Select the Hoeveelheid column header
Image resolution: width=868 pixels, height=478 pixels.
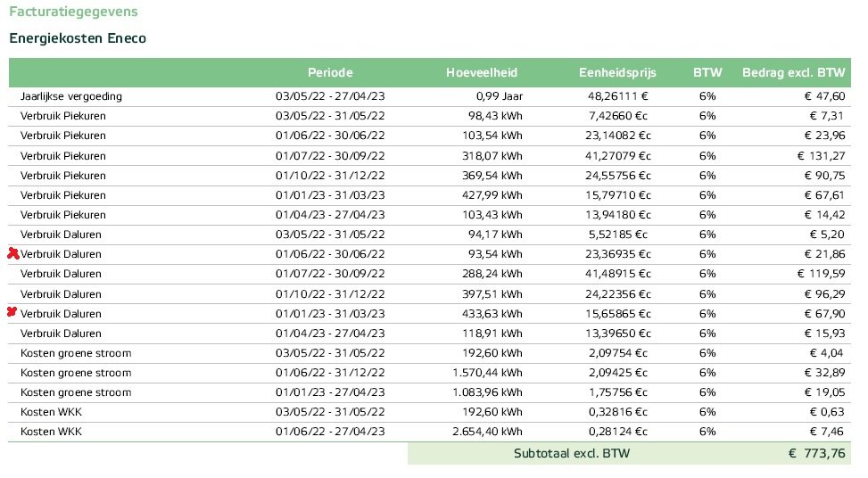pyautogui.click(x=481, y=73)
